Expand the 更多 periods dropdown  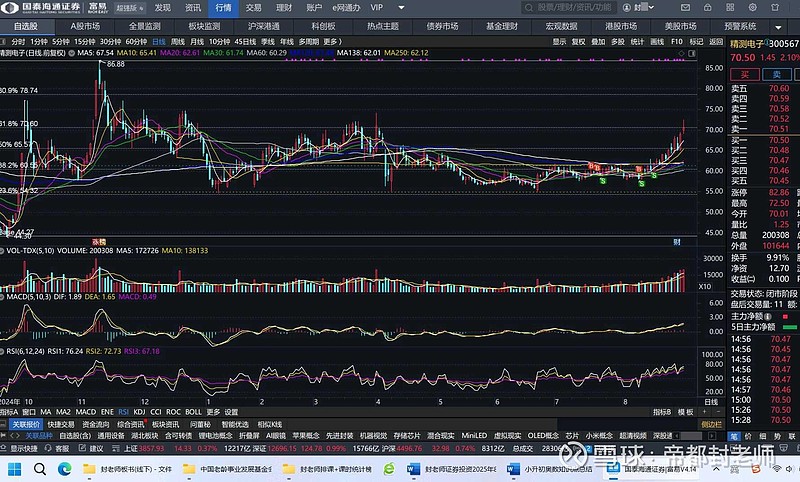tap(333, 42)
